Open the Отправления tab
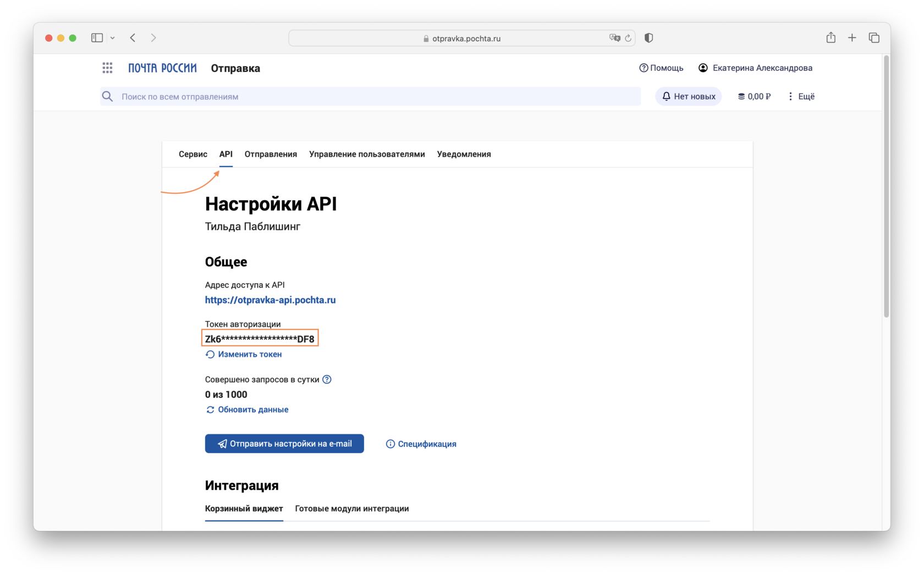This screenshot has height=575, width=924. click(271, 154)
